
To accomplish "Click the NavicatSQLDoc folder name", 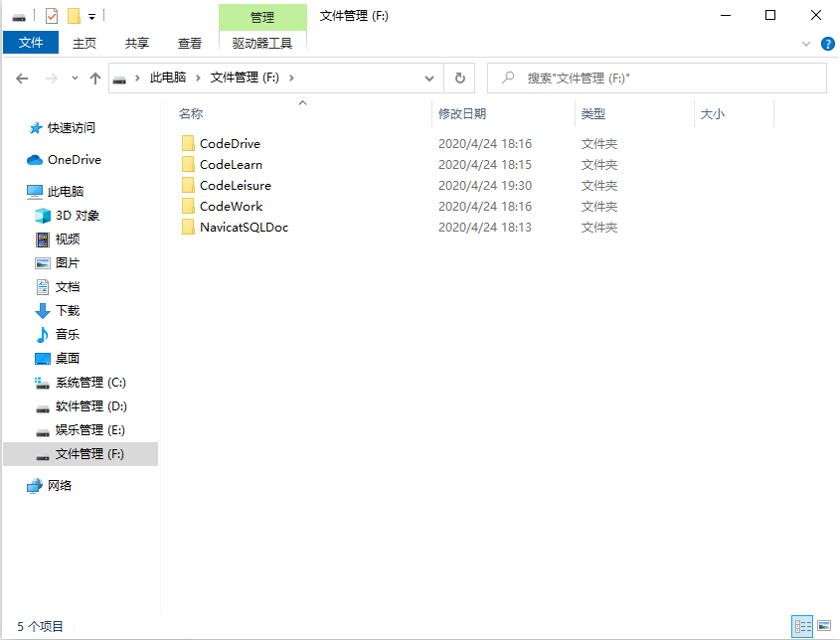I will pos(244,227).
